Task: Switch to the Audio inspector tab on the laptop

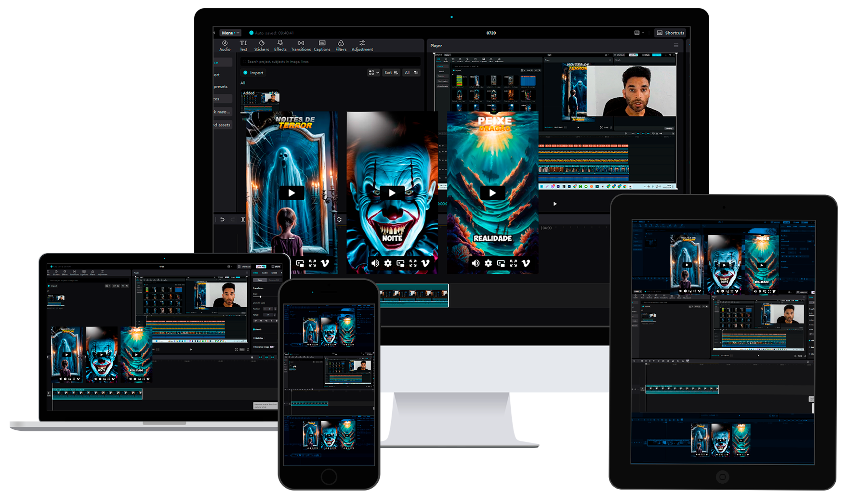Action: pos(265,272)
